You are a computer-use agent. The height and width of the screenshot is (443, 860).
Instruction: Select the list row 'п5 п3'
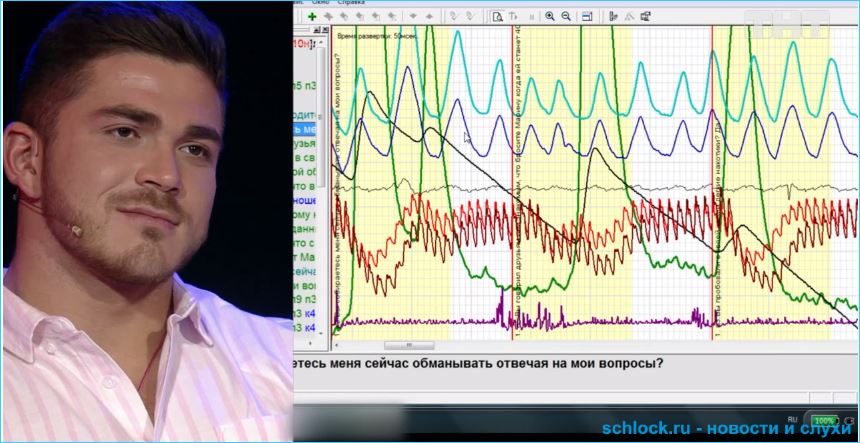pyautogui.click(x=305, y=86)
